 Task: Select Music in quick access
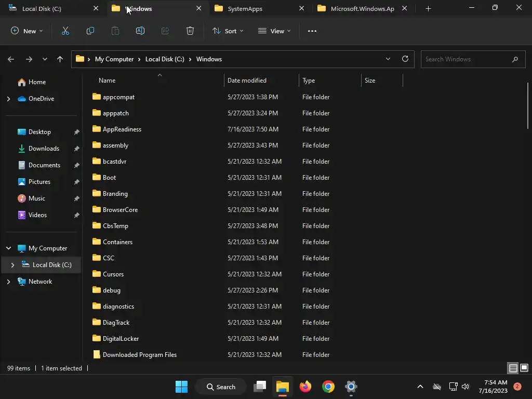(37, 198)
